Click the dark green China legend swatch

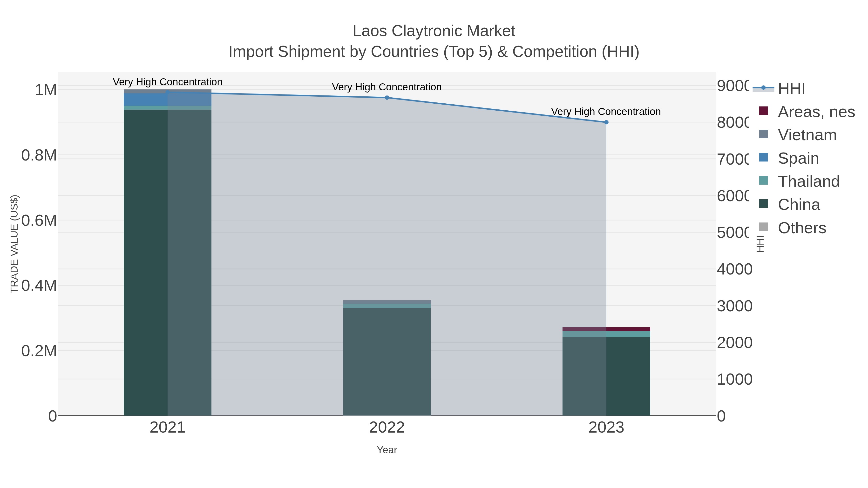tap(763, 204)
